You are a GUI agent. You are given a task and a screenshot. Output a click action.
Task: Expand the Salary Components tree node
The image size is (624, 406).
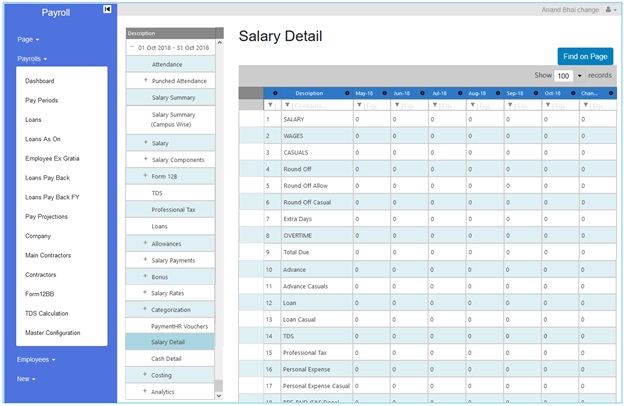pos(146,159)
